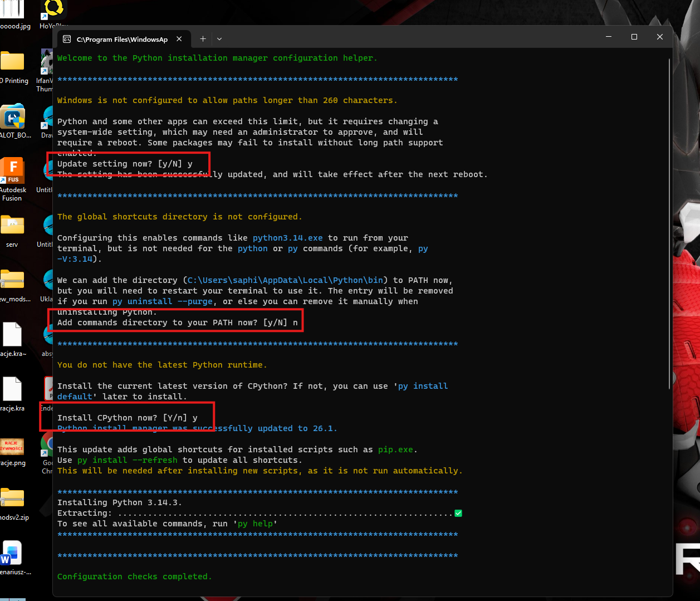Click the '-V:3.14' text in terminal

[x=75, y=259]
